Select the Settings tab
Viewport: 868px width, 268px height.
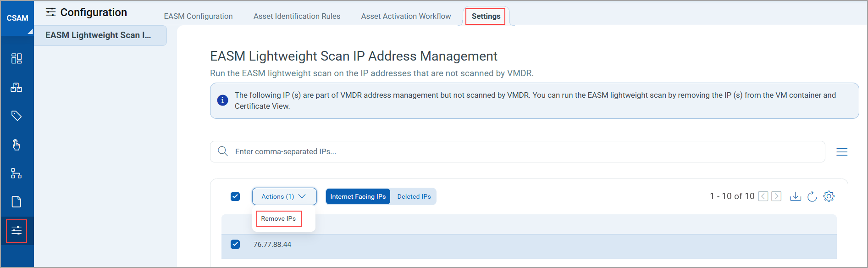(x=486, y=16)
